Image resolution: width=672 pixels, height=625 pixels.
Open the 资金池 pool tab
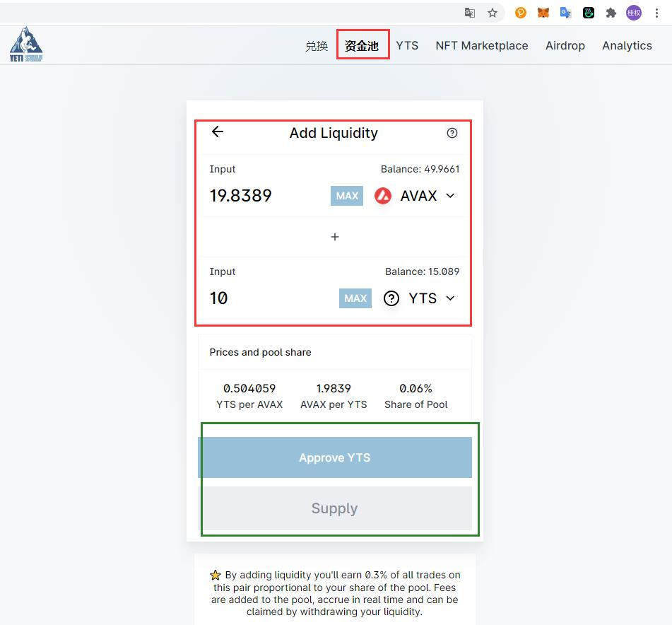point(362,46)
